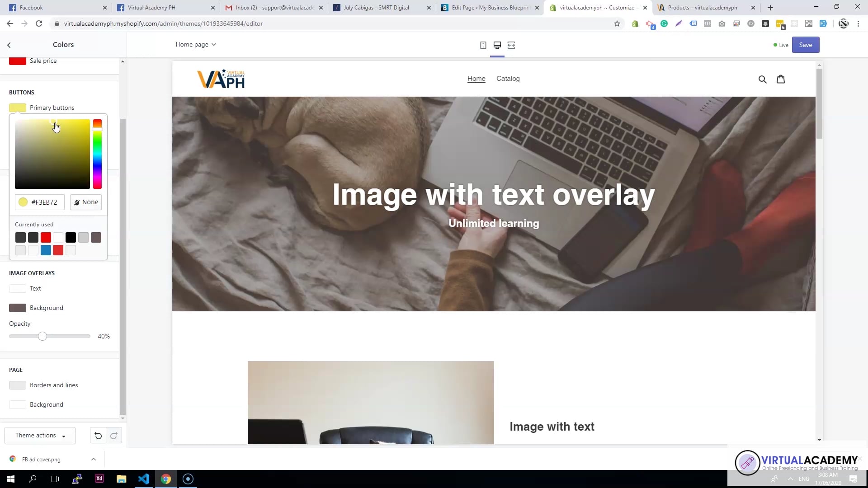Switch to Gmail Inbox tab

click(274, 8)
